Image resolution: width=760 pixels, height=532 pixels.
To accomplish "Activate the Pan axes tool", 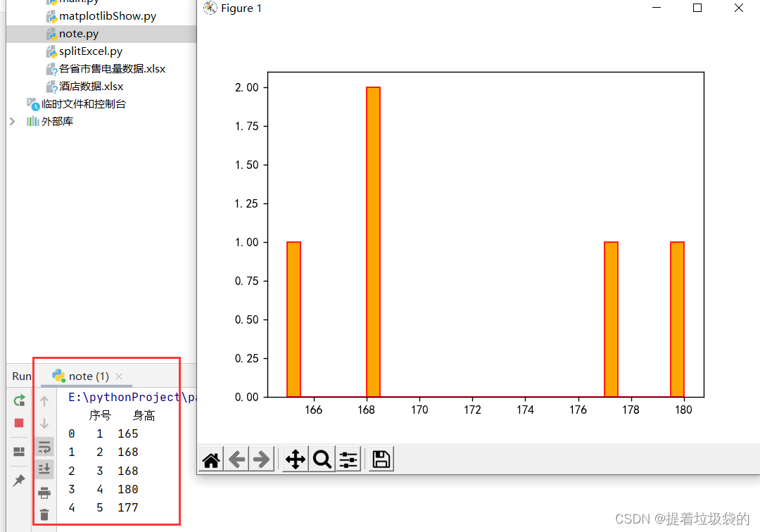I will [x=295, y=460].
